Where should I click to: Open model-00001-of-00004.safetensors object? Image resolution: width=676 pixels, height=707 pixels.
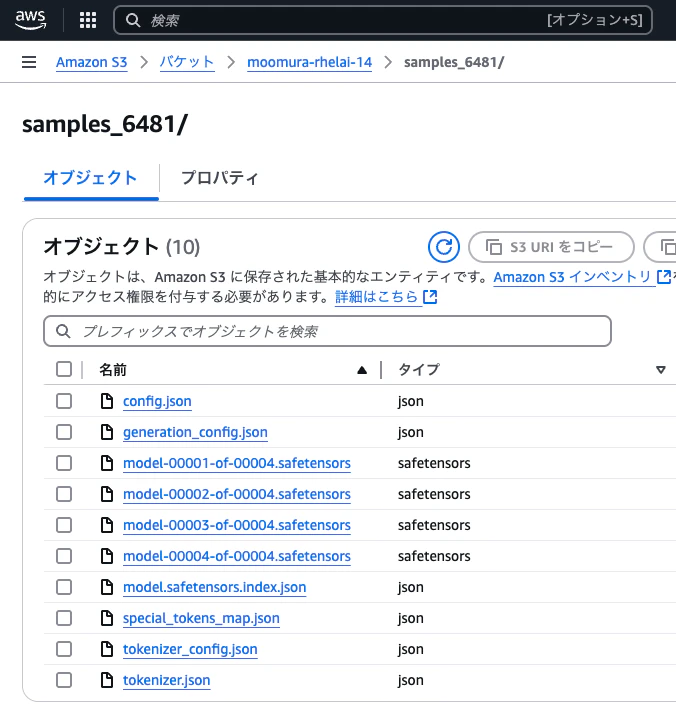click(237, 463)
